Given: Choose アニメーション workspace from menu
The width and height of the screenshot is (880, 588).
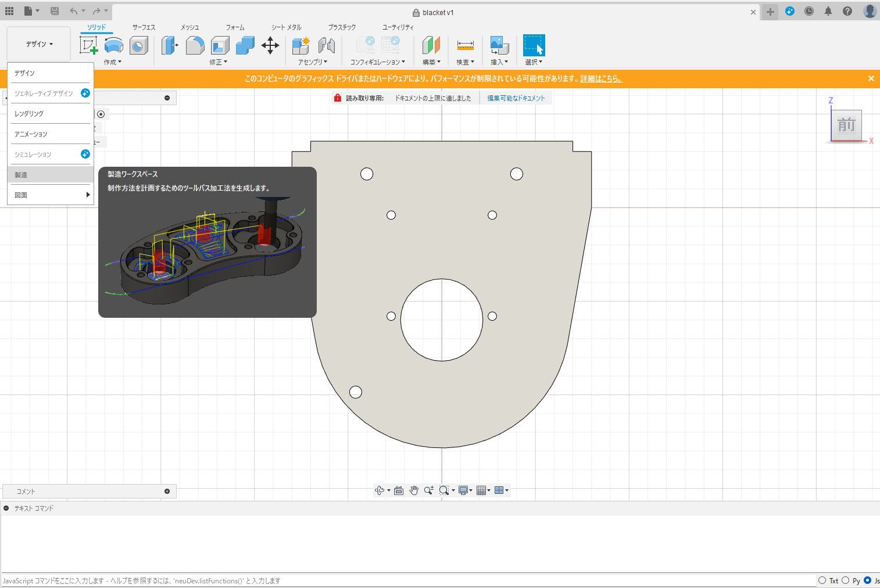Looking at the screenshot, I should [x=51, y=134].
